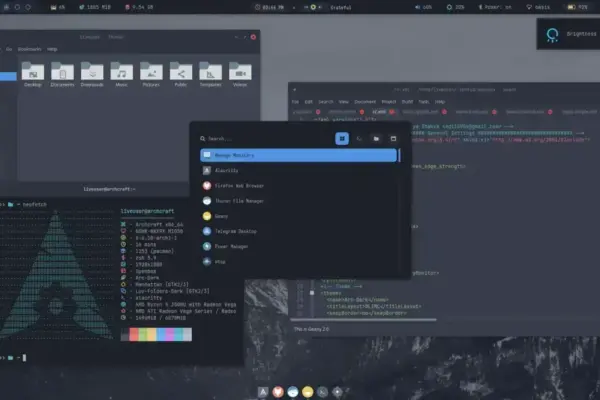Launch Telegram Desktop from launcher list

click(298, 231)
